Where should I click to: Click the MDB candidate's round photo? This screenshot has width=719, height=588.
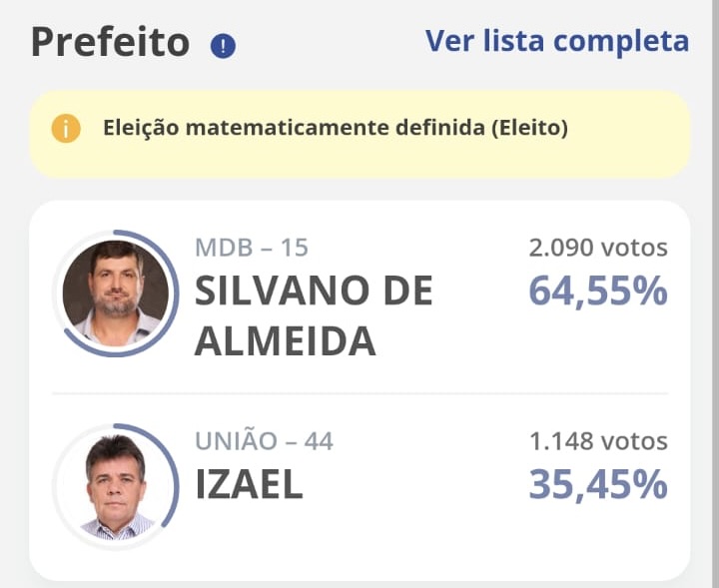click(116, 293)
